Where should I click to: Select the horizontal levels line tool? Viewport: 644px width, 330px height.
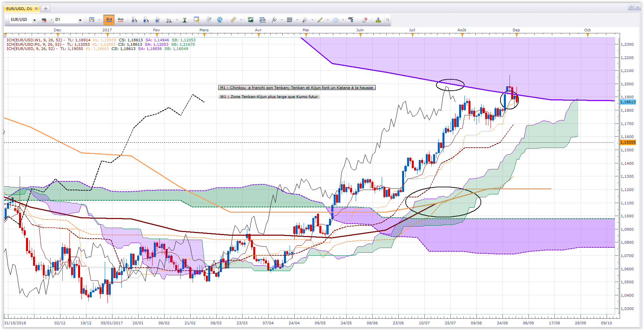tap(289, 20)
